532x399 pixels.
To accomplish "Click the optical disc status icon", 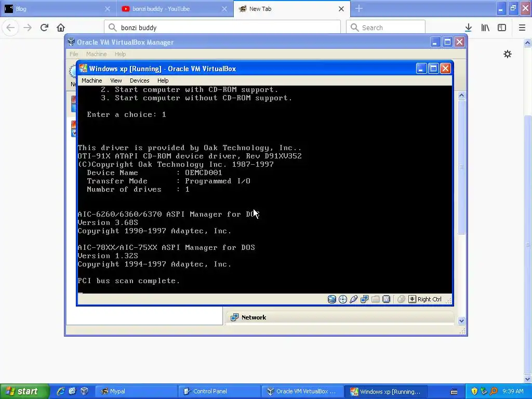I will pos(343,299).
